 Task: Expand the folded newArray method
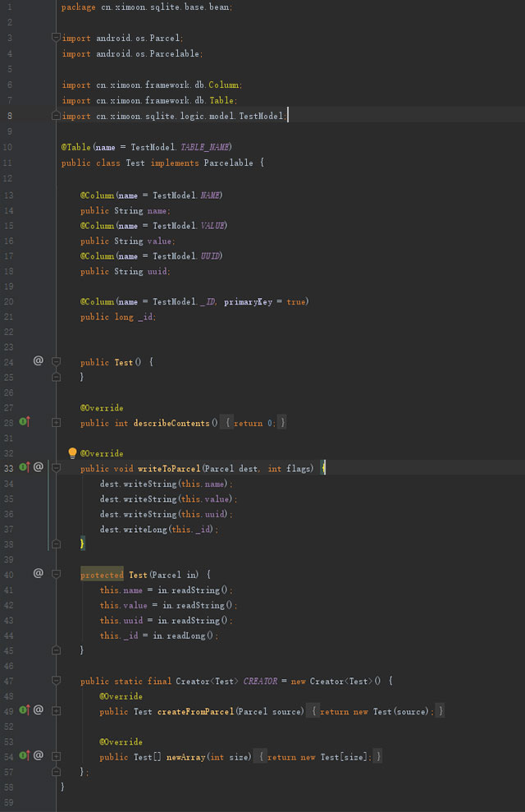(x=57, y=757)
